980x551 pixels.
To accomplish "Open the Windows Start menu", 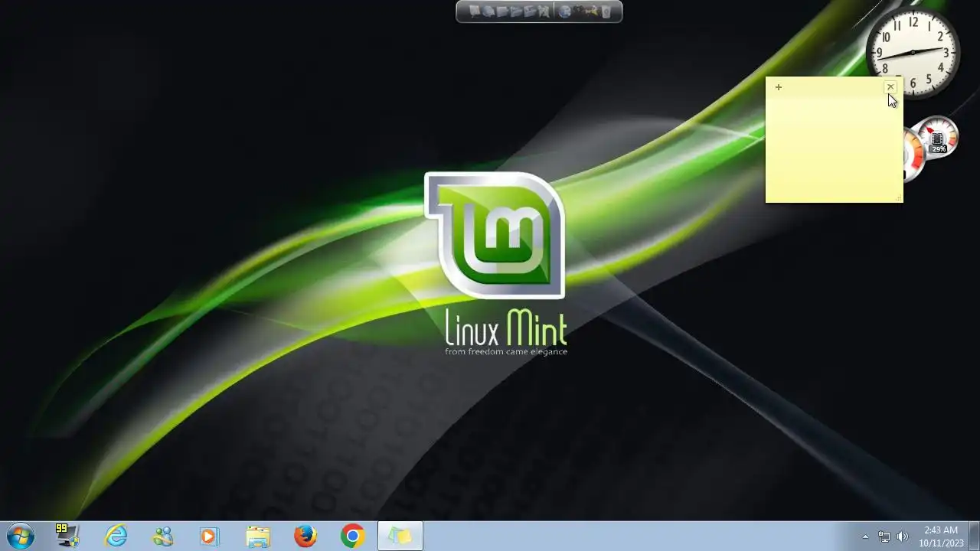I will click(21, 536).
